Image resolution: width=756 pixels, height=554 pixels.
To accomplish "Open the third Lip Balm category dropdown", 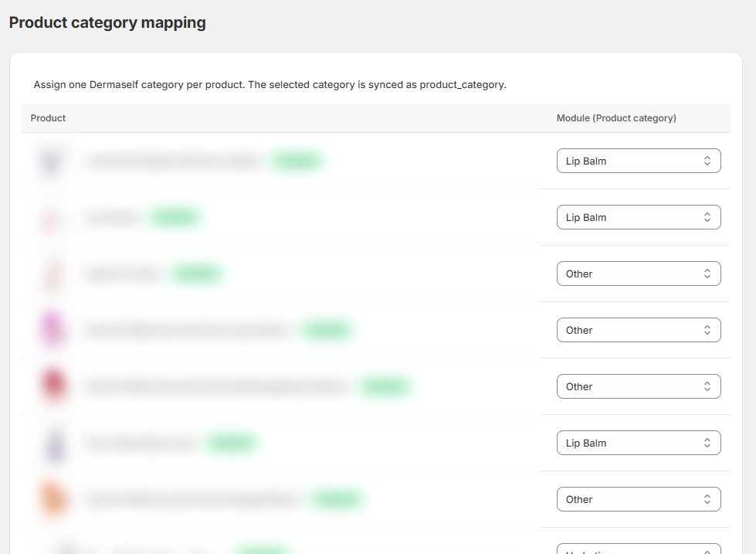I will 639,443.
